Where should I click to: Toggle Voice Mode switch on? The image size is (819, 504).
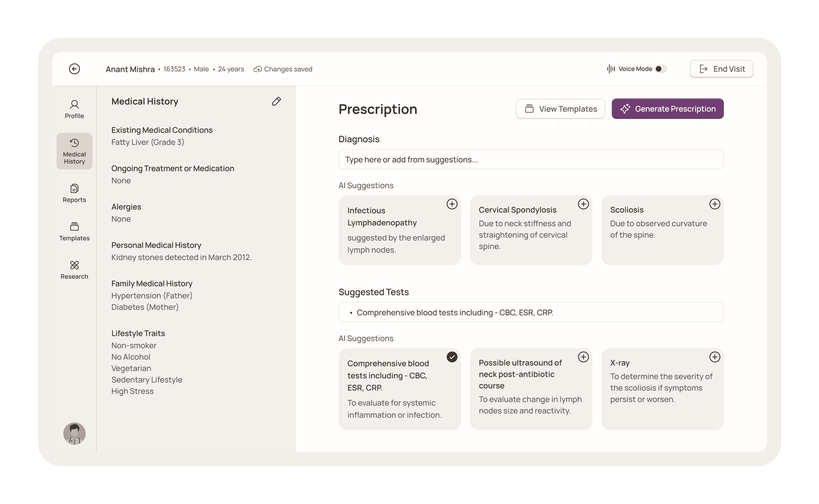[661, 69]
